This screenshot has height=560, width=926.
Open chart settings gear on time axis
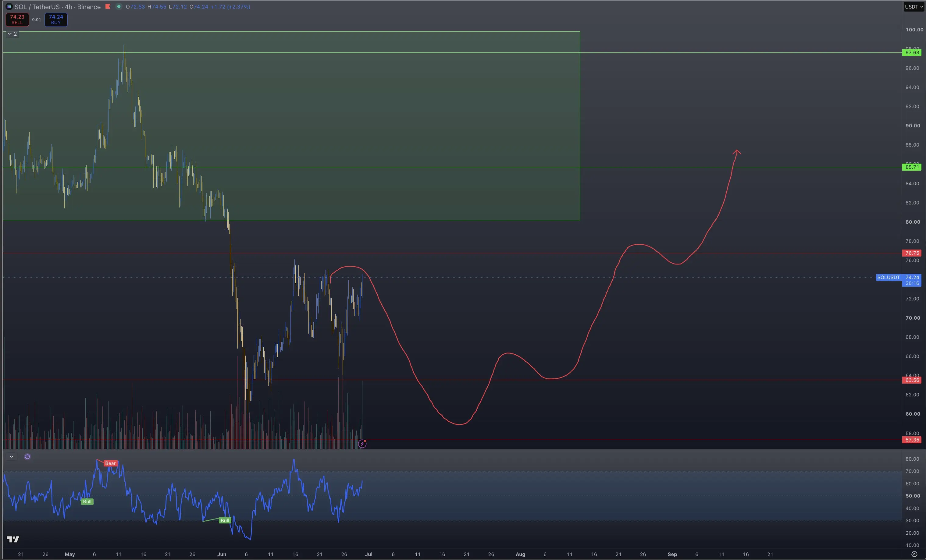click(914, 554)
